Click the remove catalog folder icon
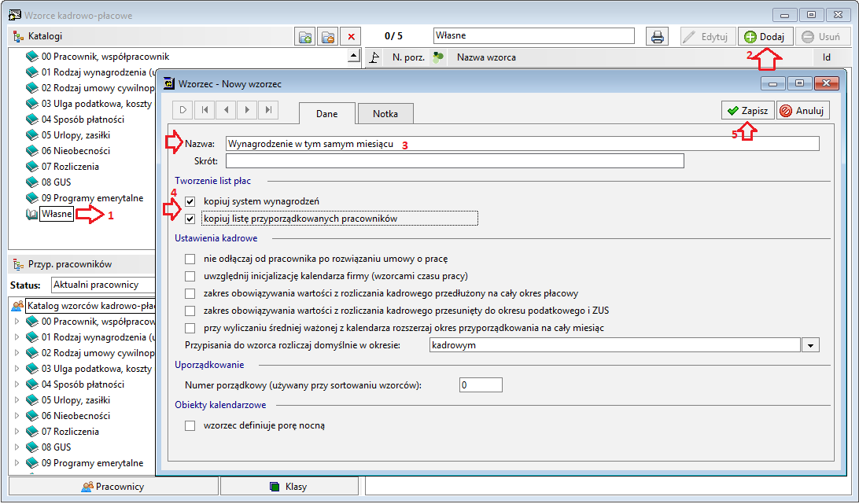The image size is (859, 504). [x=327, y=37]
